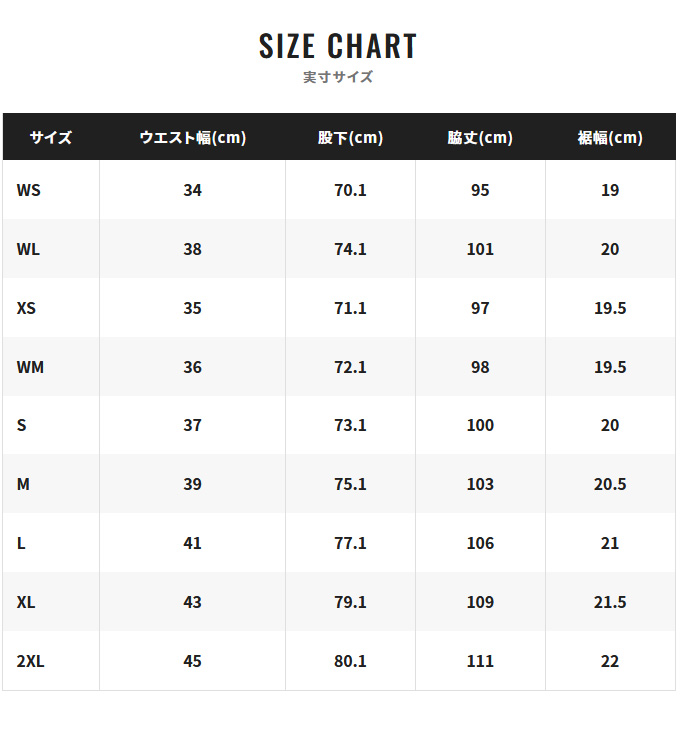Click side length value 100 in S row
The width and height of the screenshot is (680, 754).
pyautogui.click(x=480, y=425)
